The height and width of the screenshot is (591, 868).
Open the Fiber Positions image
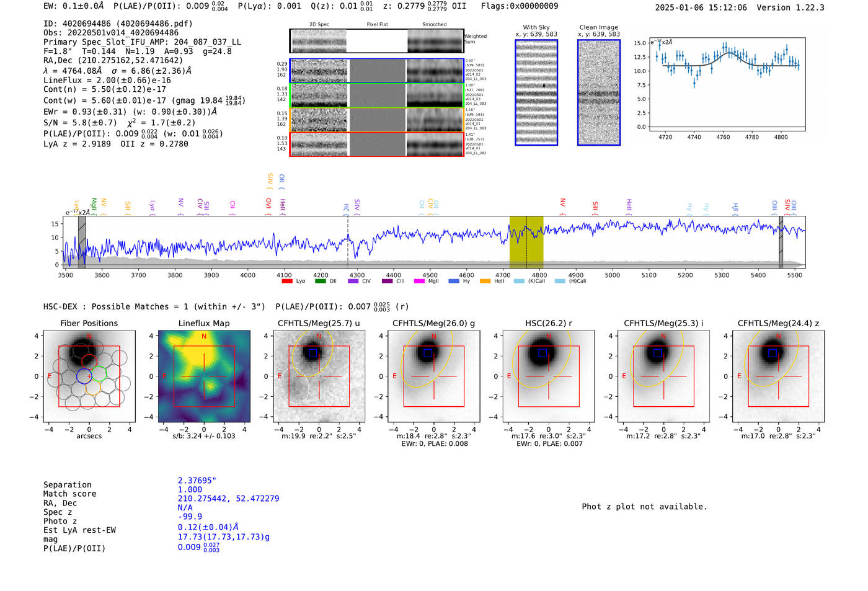coord(89,376)
